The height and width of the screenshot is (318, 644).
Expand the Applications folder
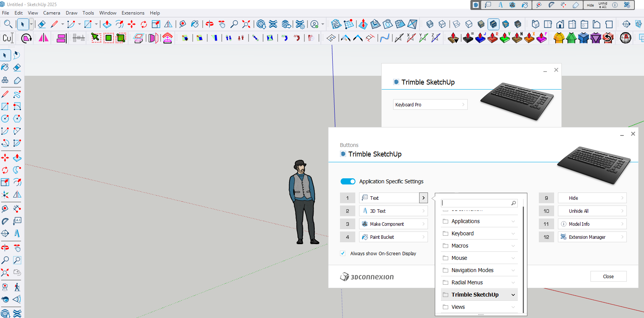(x=479, y=221)
